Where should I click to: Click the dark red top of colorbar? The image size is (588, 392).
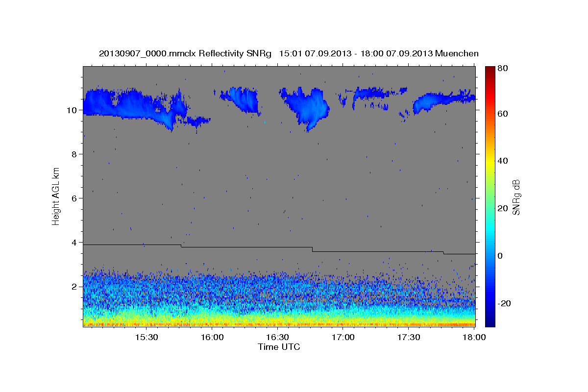click(x=490, y=70)
